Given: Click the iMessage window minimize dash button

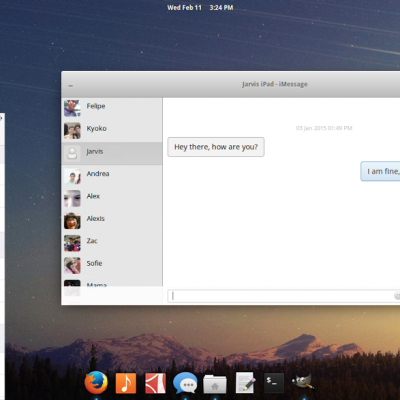Looking at the screenshot, I should 71,86.
